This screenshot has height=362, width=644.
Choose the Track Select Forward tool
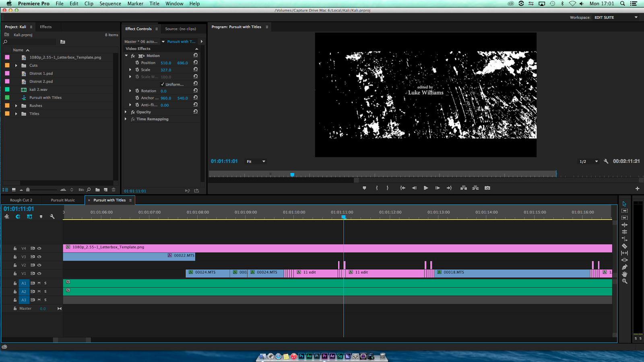tap(624, 211)
